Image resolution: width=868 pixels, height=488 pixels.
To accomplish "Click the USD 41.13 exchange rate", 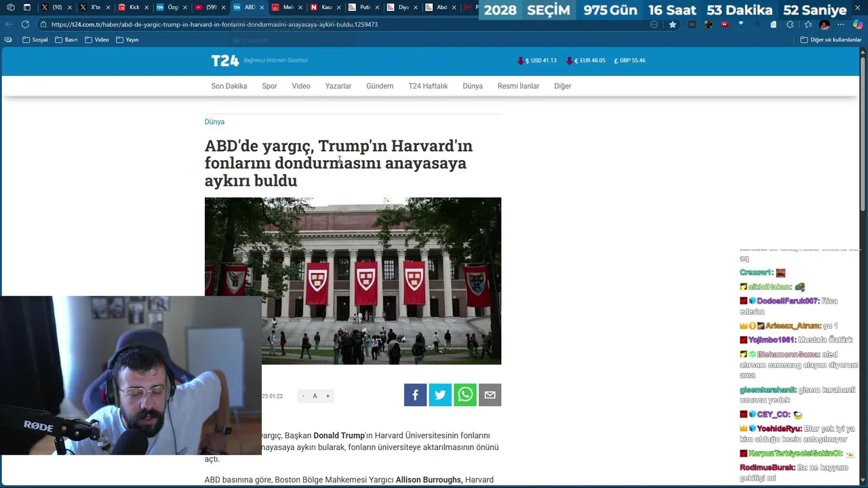I will [x=537, y=60].
